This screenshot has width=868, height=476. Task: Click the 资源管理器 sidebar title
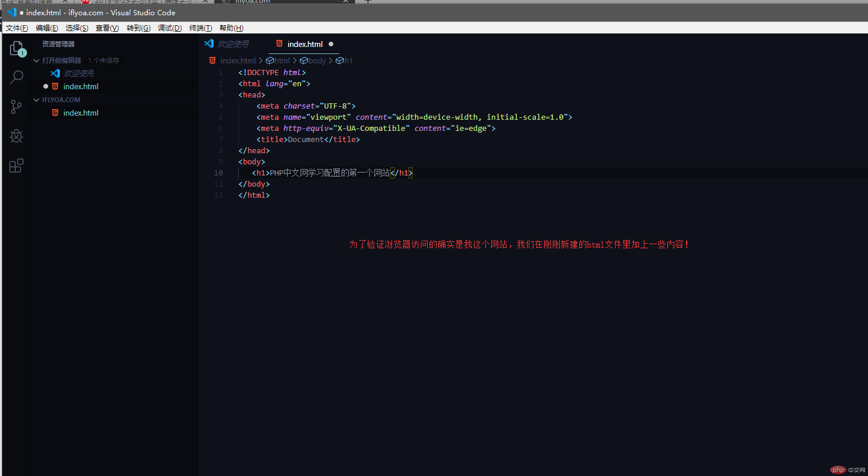click(58, 44)
